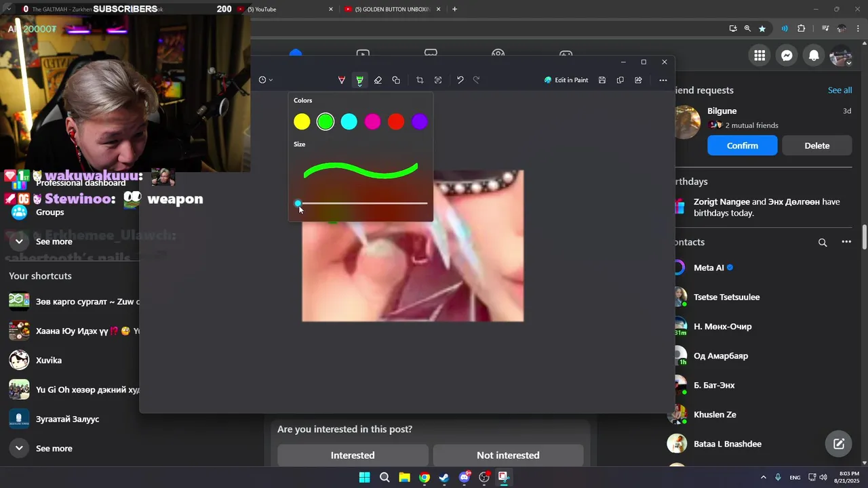Screen dimensions: 868x488
Task: Bookmark this page with star icon
Action: pyautogui.click(x=762, y=28)
